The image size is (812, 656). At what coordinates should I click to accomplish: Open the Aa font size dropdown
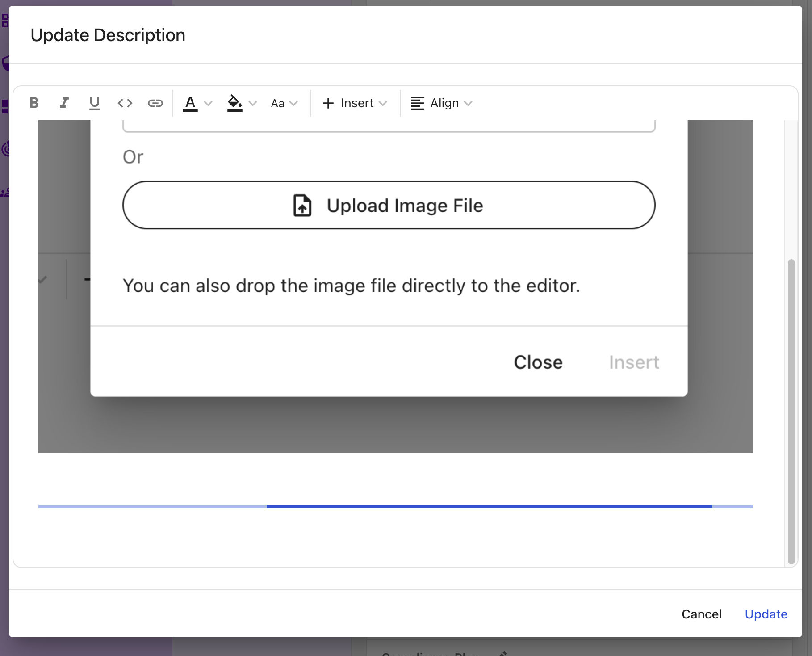pyautogui.click(x=284, y=103)
